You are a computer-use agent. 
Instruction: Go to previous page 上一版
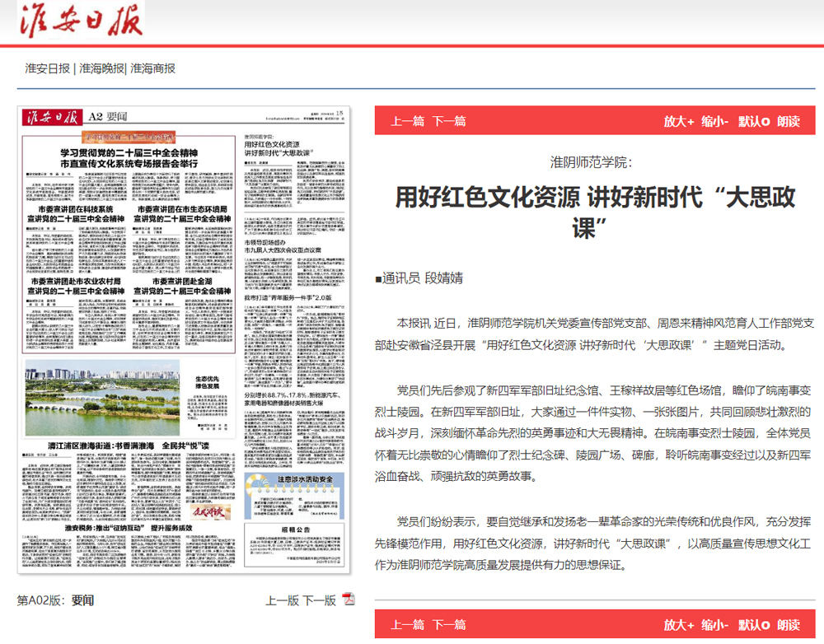pos(282,600)
